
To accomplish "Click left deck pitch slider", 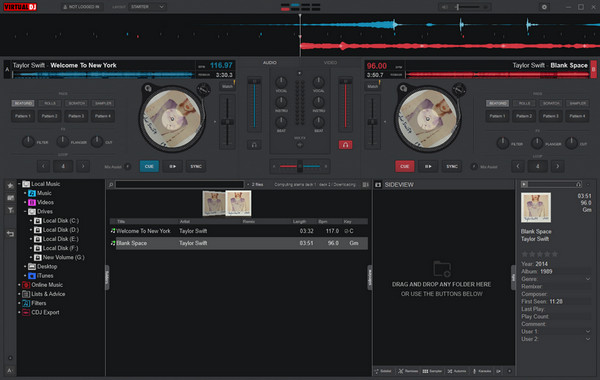I will tap(227, 122).
